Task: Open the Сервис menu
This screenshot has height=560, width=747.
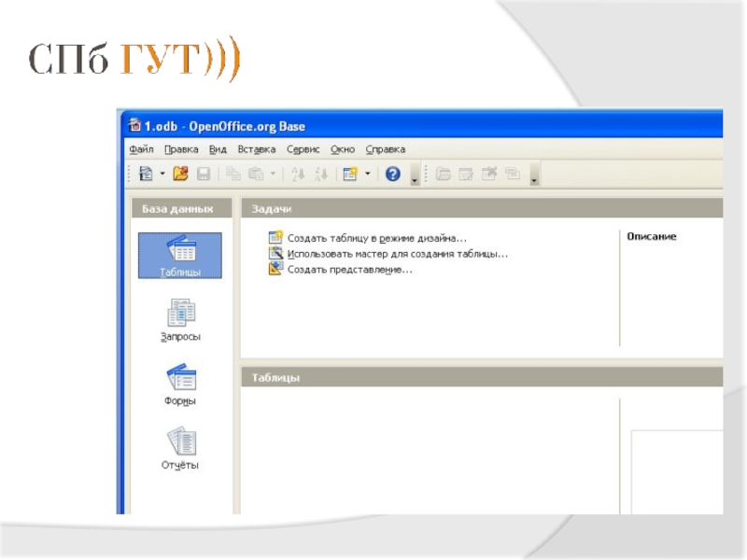Action: [303, 149]
